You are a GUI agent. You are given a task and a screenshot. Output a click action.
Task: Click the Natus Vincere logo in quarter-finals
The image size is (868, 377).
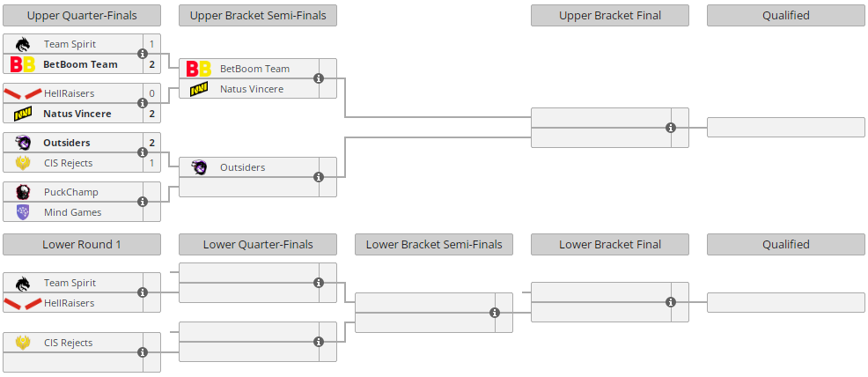23,114
